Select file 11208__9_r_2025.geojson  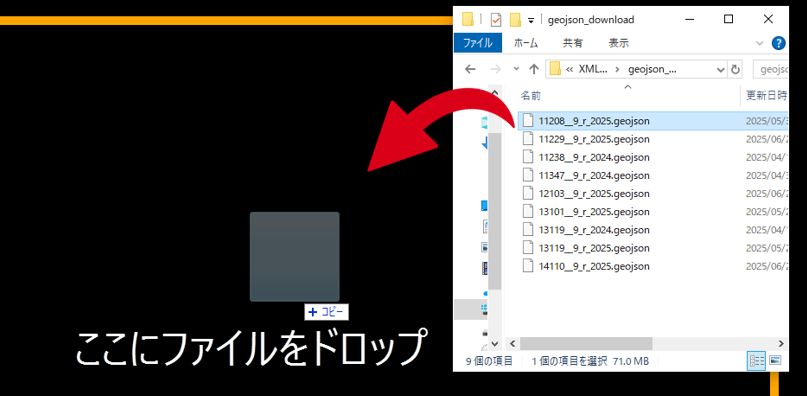tap(593, 120)
